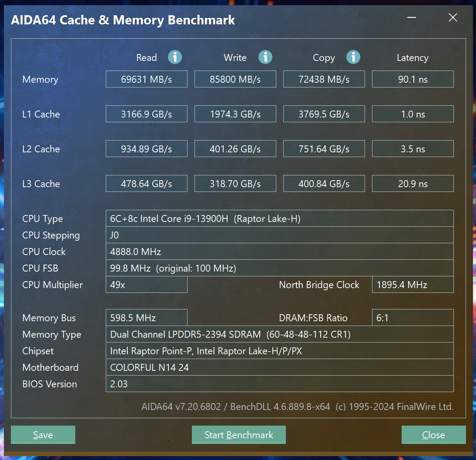
Task: Click the Latency column header
Action: point(412,58)
